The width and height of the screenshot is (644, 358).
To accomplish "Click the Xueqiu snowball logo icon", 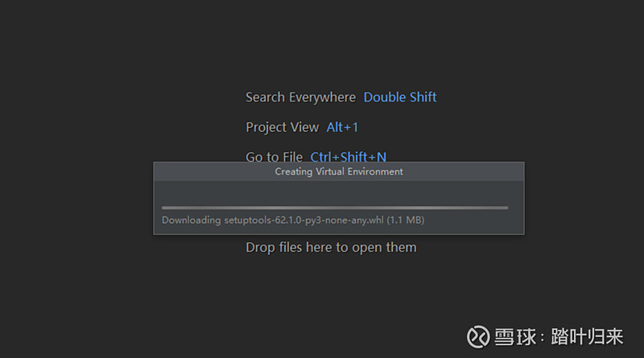I will 478,336.
